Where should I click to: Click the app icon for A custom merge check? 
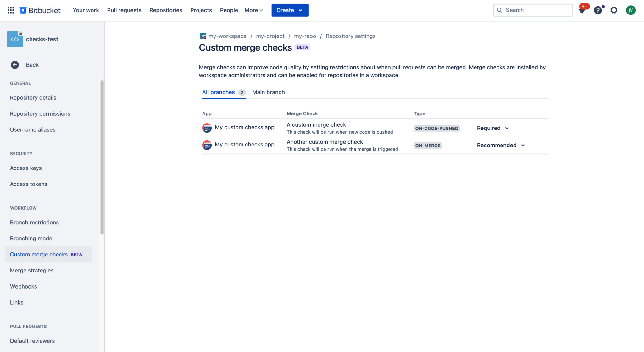(207, 128)
